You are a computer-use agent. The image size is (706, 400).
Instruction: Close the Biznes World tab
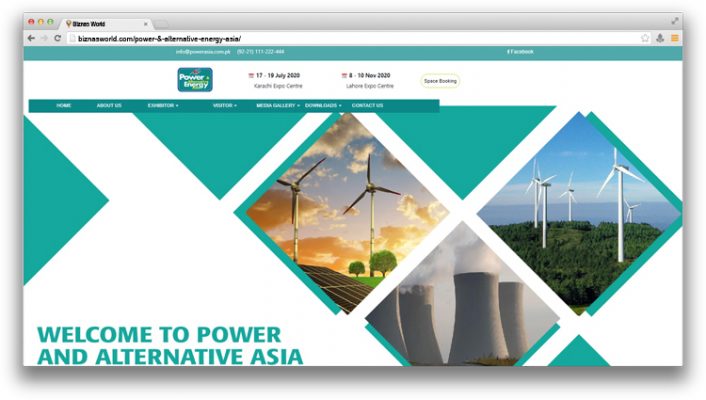pos(145,24)
